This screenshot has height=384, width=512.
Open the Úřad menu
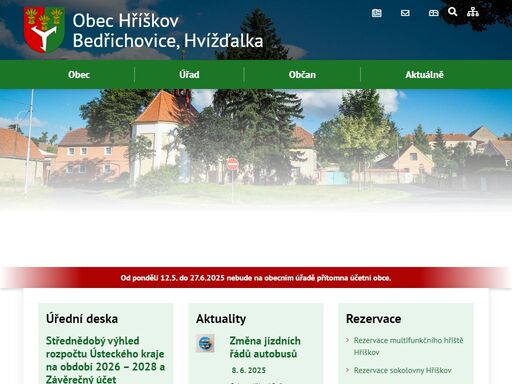tap(189, 74)
